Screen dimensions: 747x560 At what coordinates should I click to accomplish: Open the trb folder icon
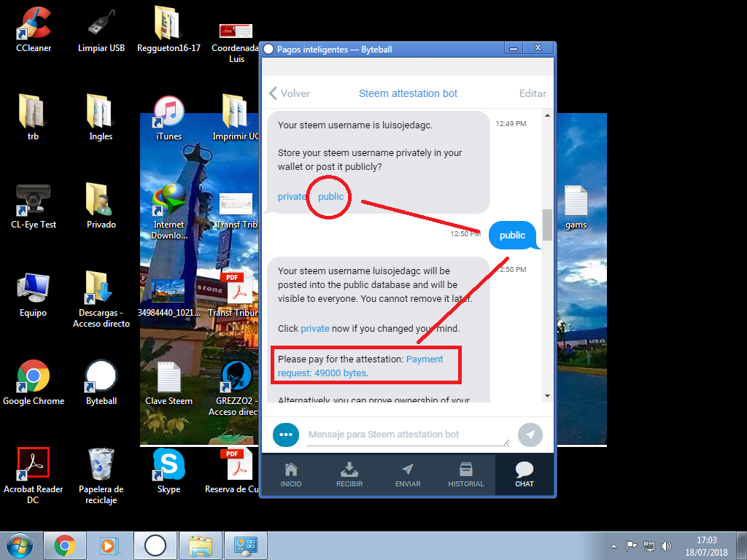33,117
